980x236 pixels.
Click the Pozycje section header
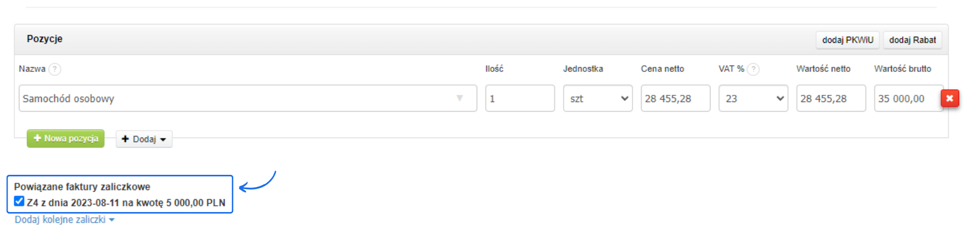point(45,39)
